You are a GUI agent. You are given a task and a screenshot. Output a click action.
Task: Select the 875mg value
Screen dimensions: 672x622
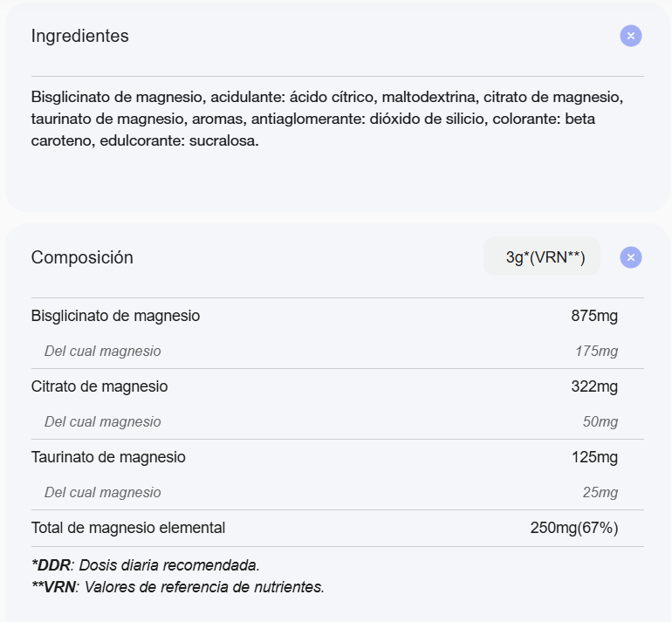(x=594, y=316)
